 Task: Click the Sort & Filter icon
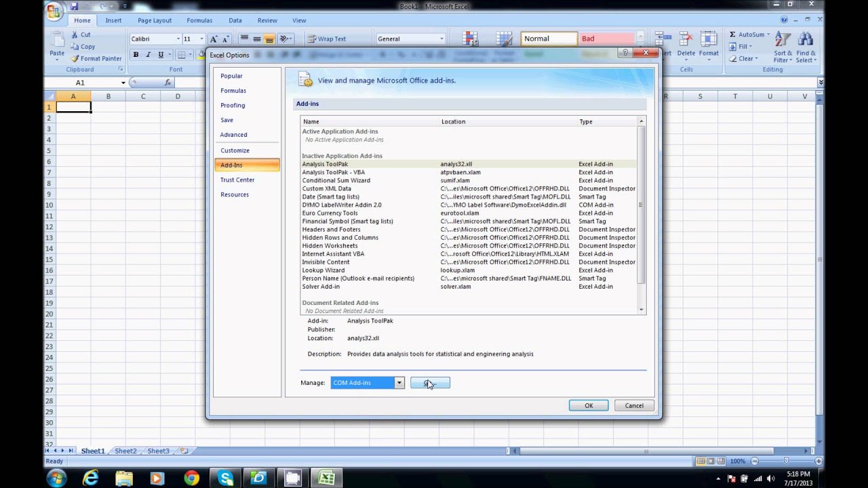(783, 39)
